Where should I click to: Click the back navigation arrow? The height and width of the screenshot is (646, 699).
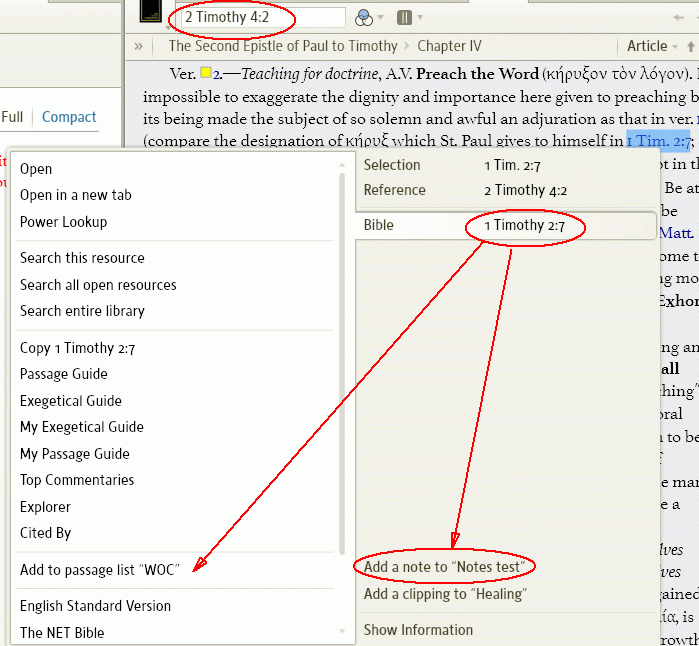tap(678, 18)
